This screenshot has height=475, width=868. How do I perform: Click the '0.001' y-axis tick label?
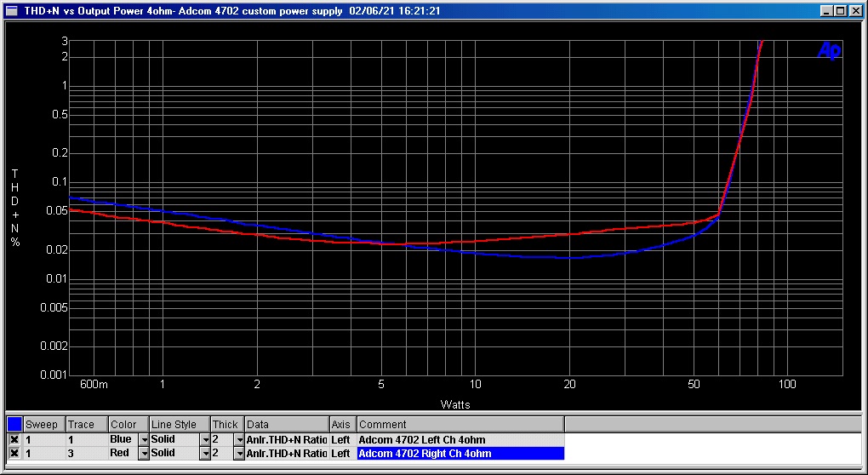54,375
